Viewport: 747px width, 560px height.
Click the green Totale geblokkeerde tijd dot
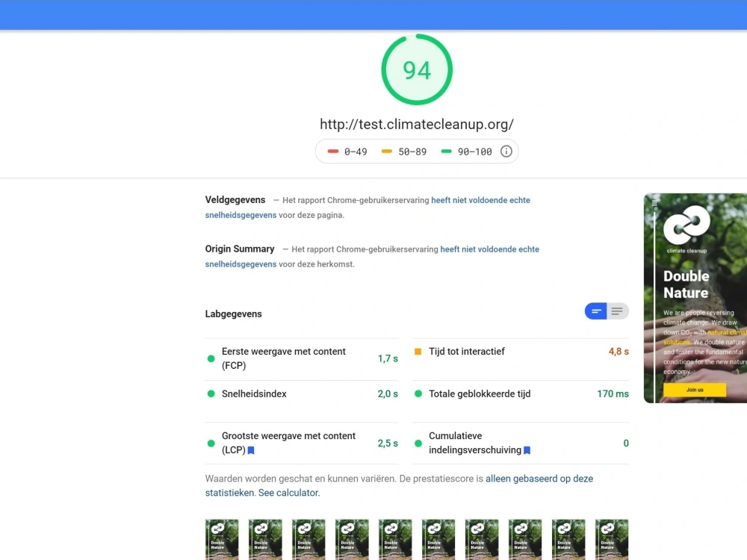418,393
